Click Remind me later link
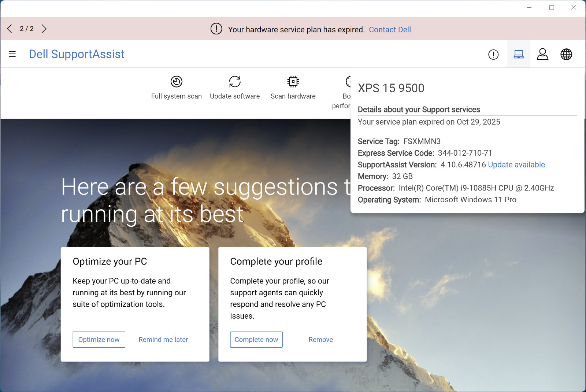This screenshot has height=392, width=586. click(x=163, y=340)
